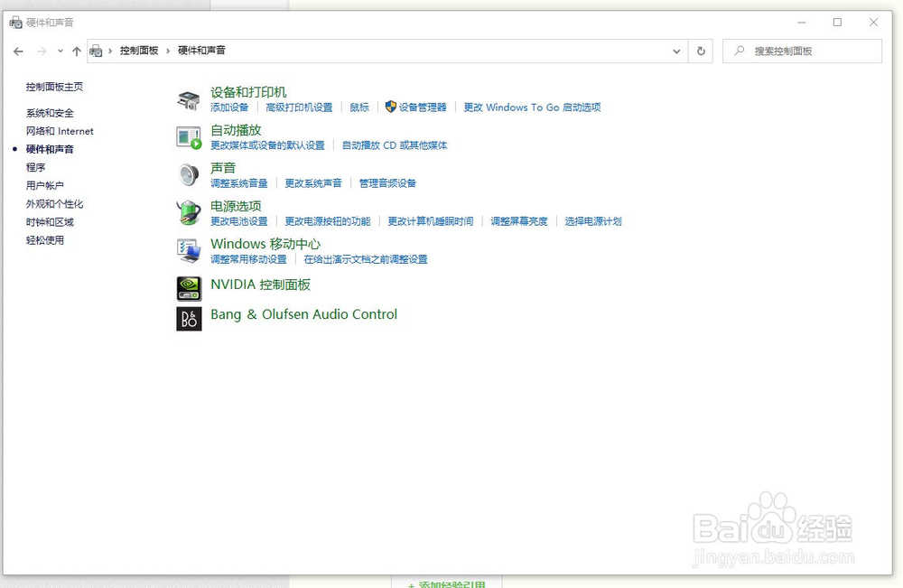Viewport: 903px width, 588px height.
Task: Click the AutoPlay disc icon
Action: click(x=189, y=137)
